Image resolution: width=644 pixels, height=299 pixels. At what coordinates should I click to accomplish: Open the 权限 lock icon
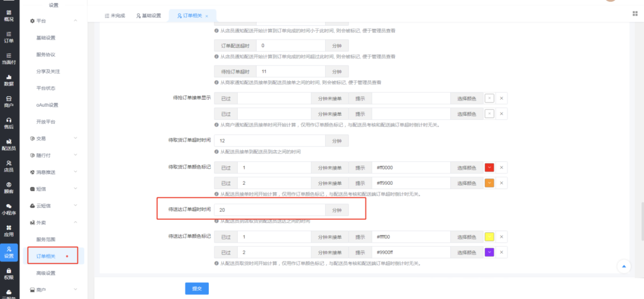point(9,273)
